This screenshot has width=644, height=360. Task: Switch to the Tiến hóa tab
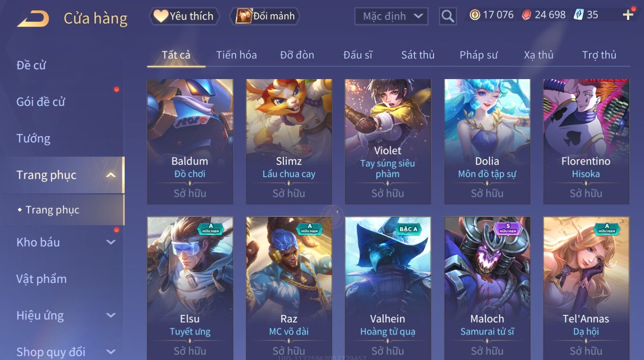coord(236,55)
